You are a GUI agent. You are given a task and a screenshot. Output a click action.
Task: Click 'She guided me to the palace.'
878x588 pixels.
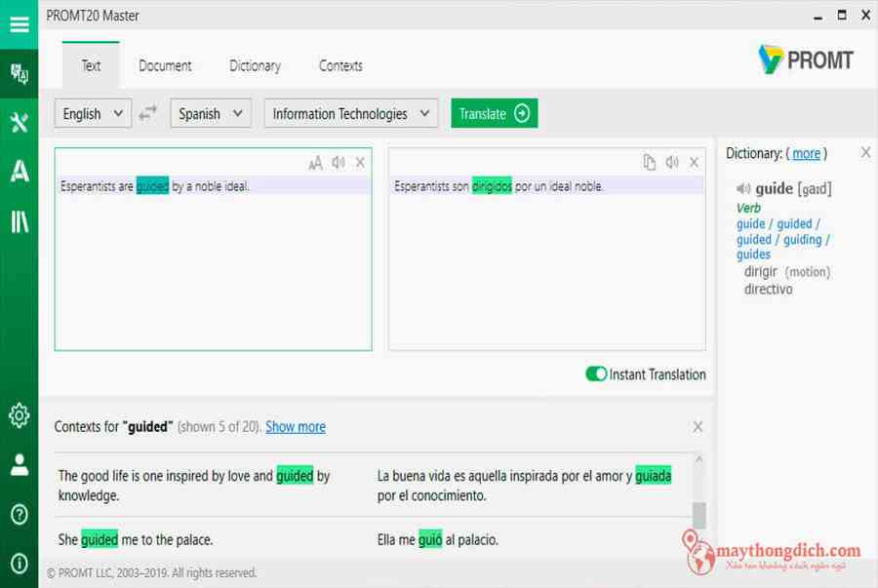[x=136, y=540]
